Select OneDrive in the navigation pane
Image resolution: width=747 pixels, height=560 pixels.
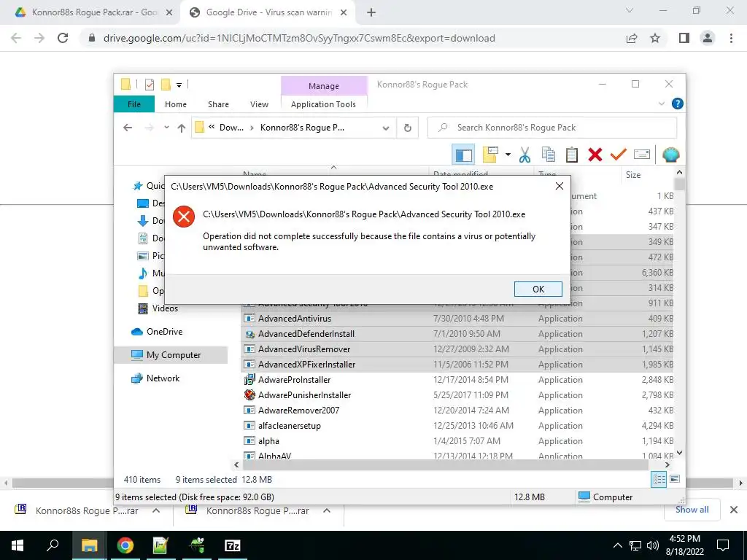(164, 332)
